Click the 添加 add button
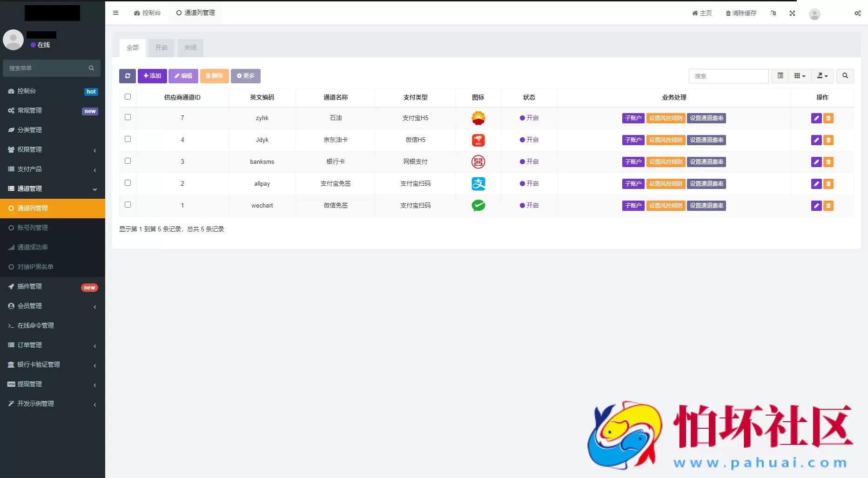Screen dimensions: 868x478 pos(152,76)
